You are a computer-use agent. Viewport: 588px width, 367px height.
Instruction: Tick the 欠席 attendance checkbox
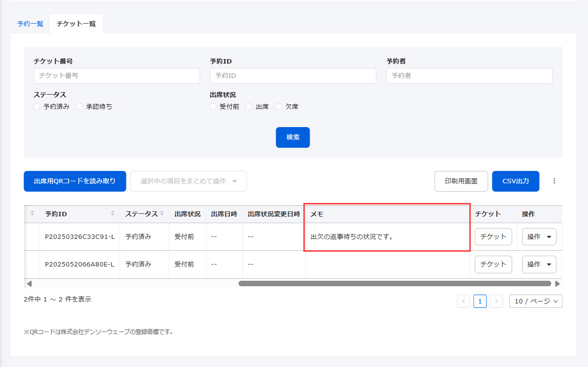point(279,106)
